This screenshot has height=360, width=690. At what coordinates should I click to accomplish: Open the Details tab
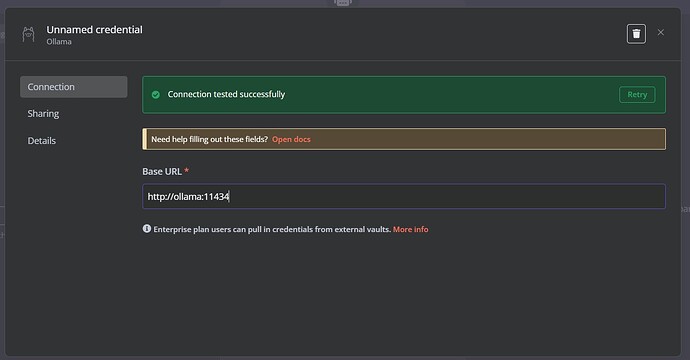pos(42,141)
